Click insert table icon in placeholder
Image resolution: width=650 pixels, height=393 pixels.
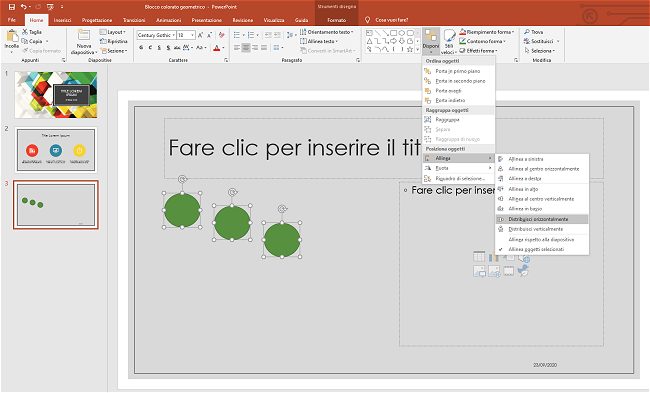(x=479, y=257)
